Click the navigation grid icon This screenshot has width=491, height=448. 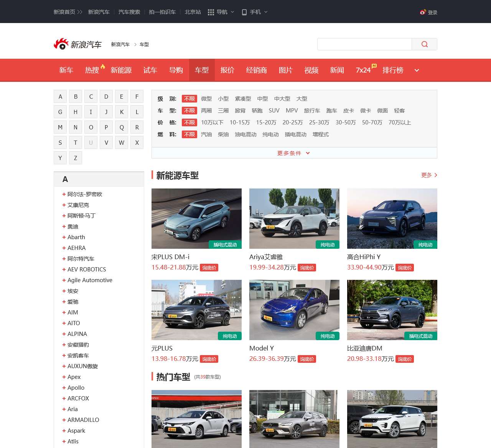coord(211,12)
